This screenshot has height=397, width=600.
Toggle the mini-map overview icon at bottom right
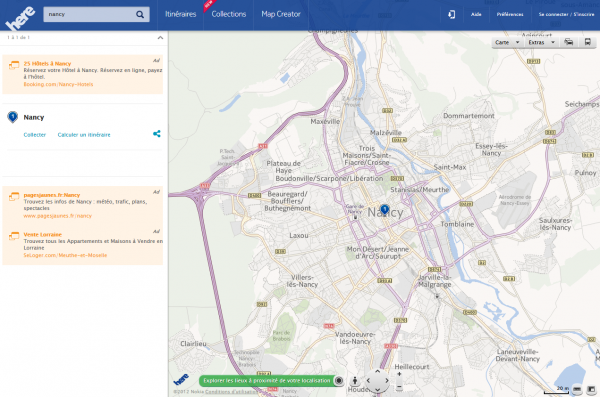(591, 389)
